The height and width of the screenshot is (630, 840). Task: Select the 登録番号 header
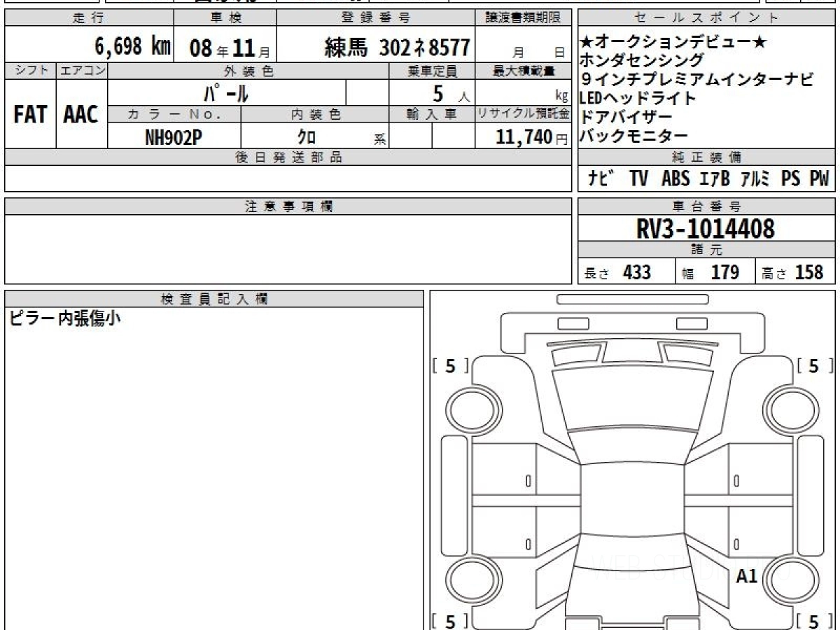[x=377, y=18]
